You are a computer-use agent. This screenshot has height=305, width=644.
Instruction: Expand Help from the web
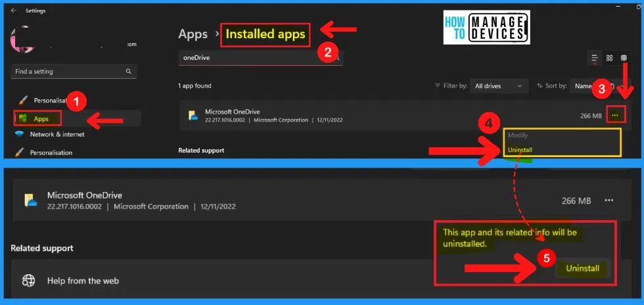(x=321, y=279)
